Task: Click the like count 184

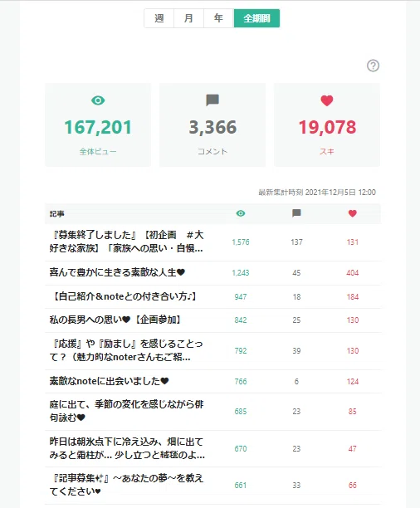Action: point(353,297)
